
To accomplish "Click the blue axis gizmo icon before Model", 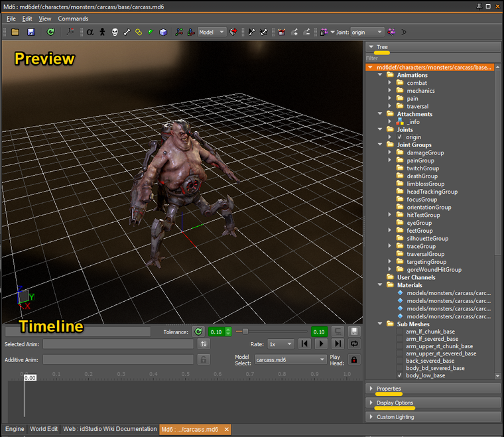I will (191, 32).
